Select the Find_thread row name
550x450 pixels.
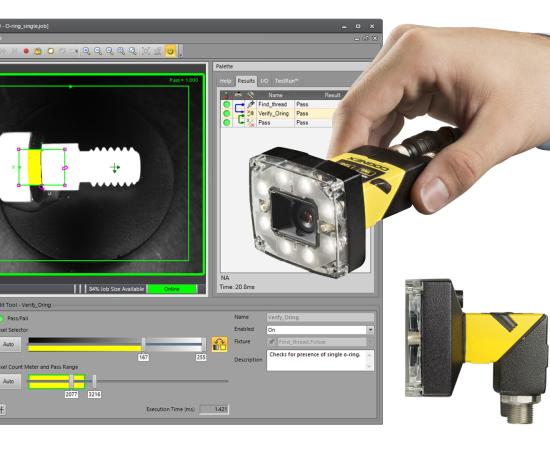coord(273,105)
